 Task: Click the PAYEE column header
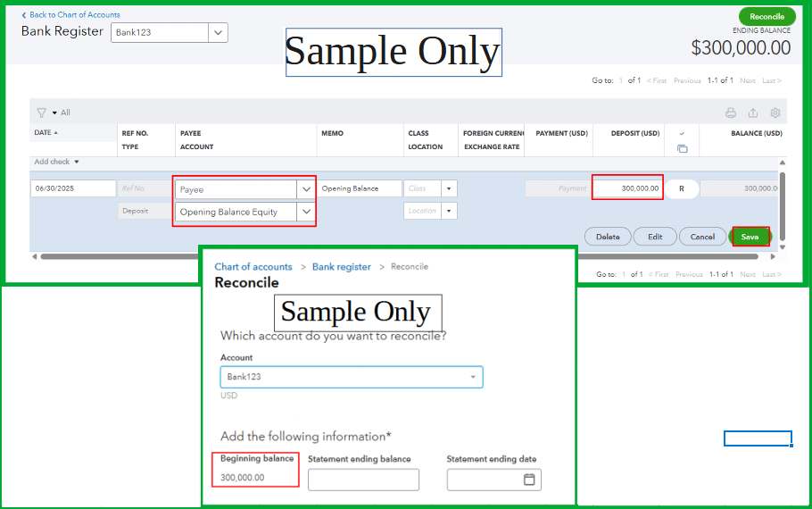[x=191, y=134]
